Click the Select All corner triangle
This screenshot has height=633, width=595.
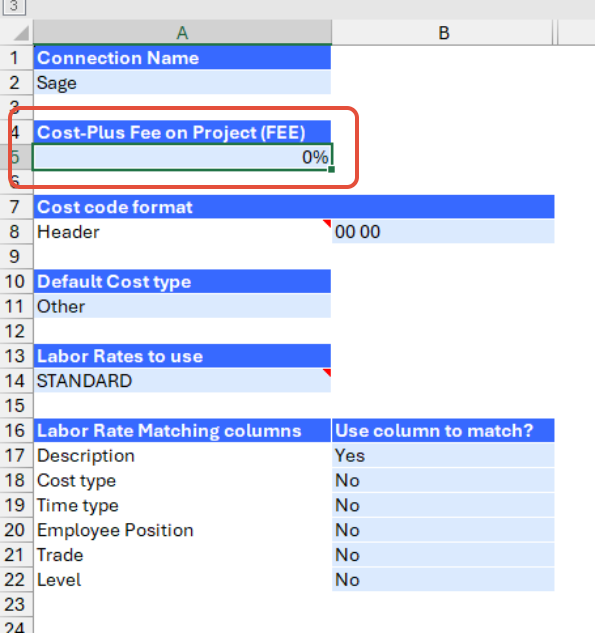(21, 34)
